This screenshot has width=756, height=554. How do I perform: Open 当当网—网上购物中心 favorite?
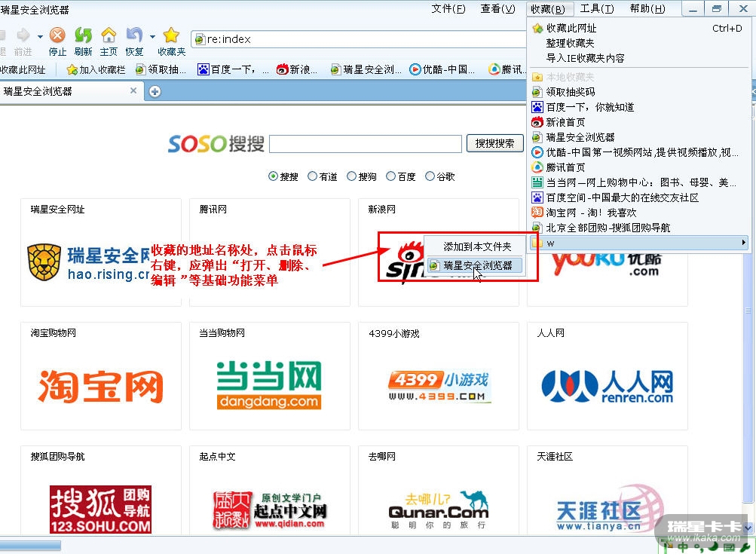(x=639, y=182)
